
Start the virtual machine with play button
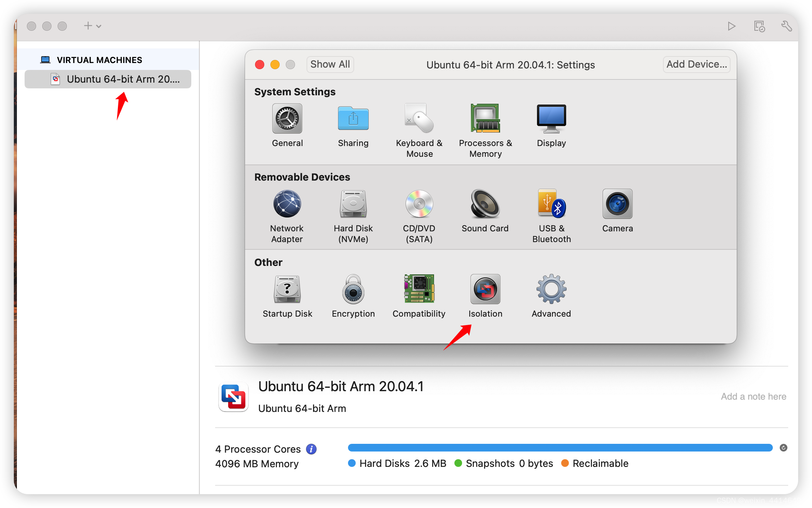pos(732,26)
